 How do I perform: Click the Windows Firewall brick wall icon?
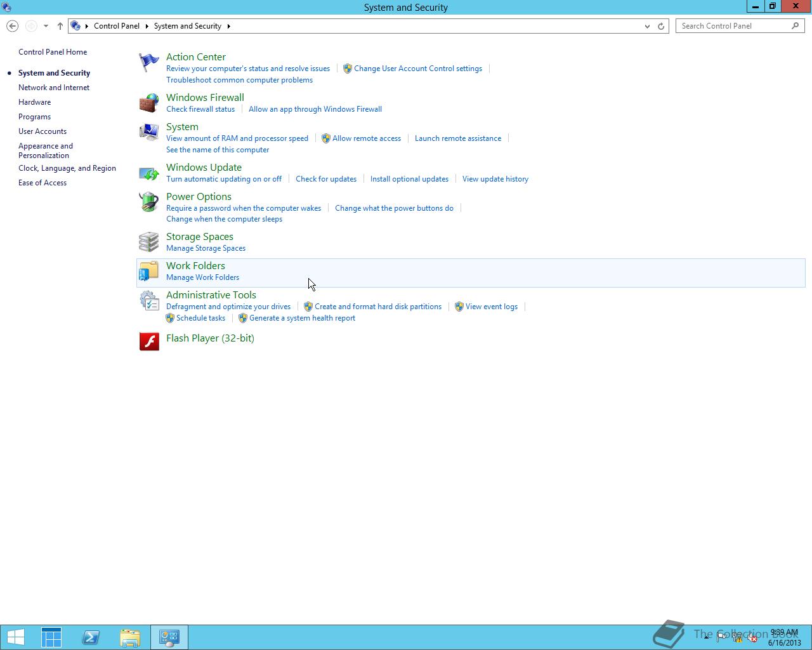coord(149,103)
